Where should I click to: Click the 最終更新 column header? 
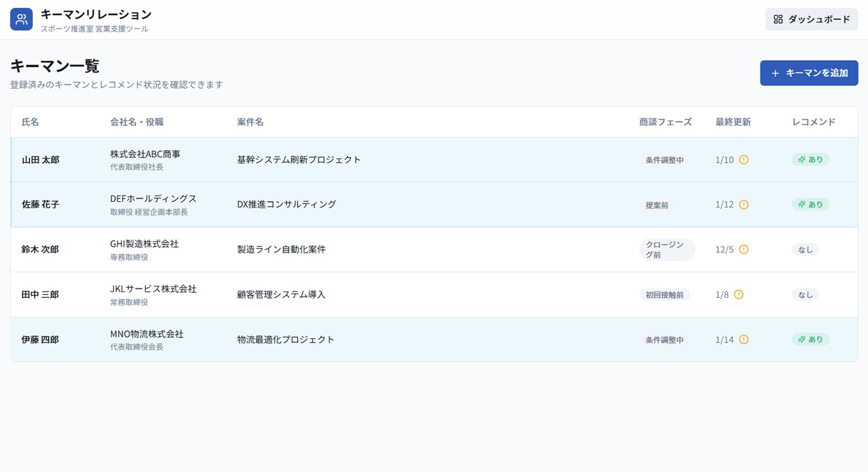click(734, 122)
